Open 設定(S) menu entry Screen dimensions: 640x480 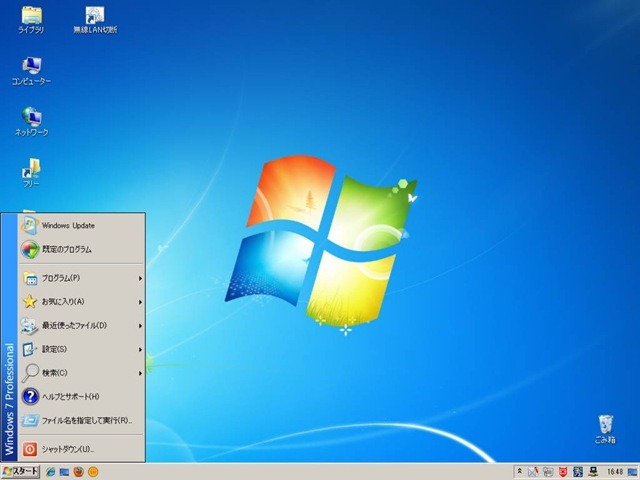[x=82, y=349]
